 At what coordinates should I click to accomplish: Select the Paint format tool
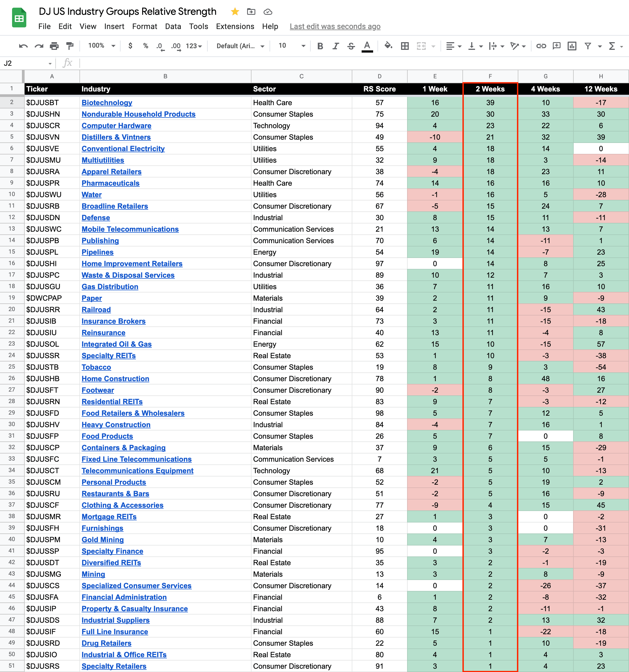[x=70, y=46]
